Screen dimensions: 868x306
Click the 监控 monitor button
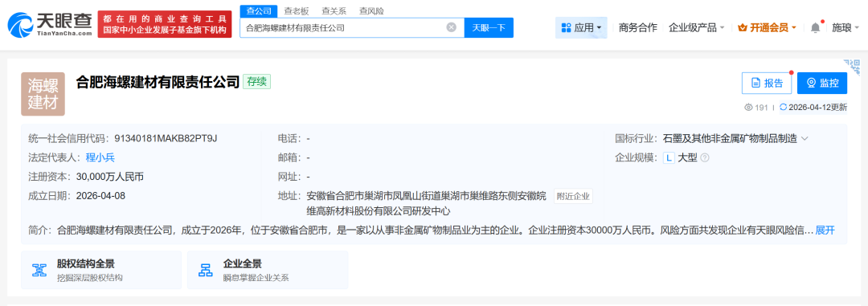click(822, 83)
